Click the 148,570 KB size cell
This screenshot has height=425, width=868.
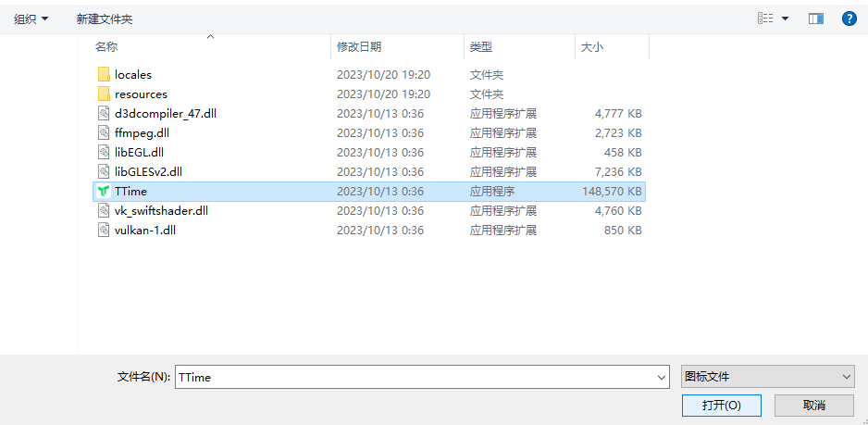click(612, 191)
